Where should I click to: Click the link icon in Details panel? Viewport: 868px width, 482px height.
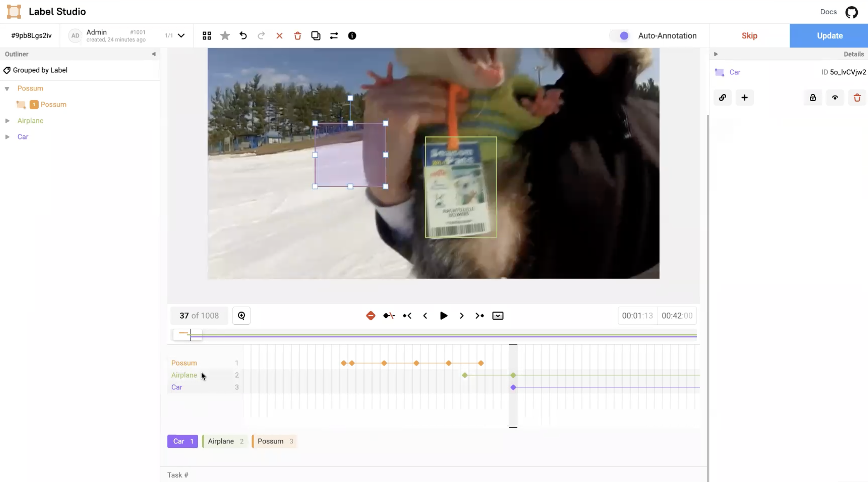(x=722, y=98)
